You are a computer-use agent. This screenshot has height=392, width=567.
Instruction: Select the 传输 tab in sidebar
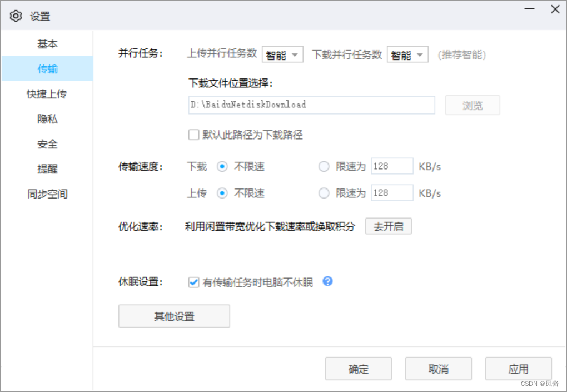pos(47,69)
